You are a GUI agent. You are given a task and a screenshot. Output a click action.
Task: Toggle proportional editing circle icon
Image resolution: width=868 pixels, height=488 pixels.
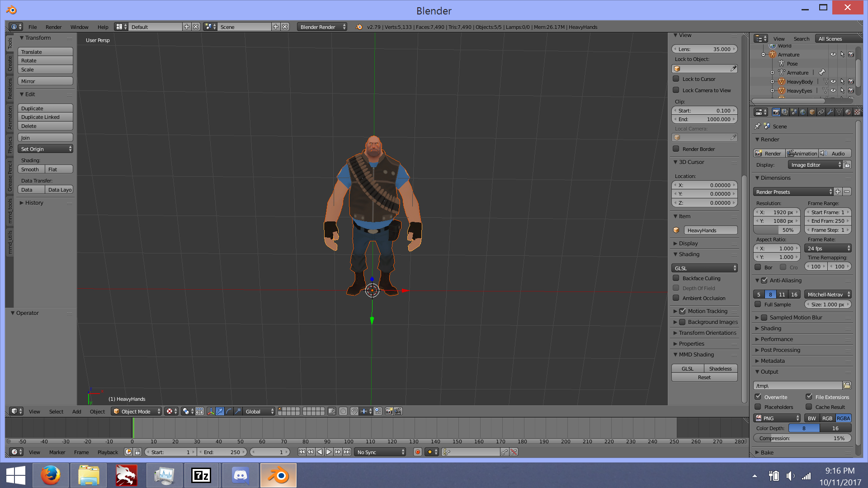click(343, 411)
